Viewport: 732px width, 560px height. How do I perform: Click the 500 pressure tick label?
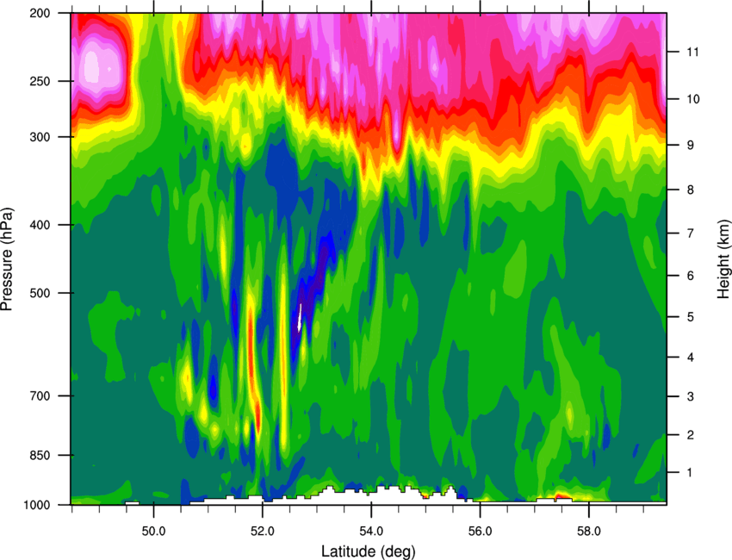[40, 293]
